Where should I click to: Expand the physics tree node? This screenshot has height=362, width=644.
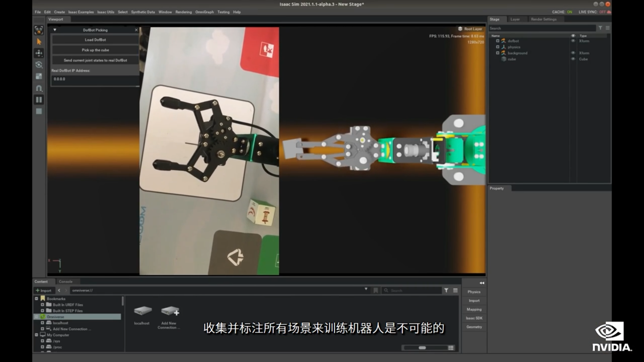(x=497, y=47)
